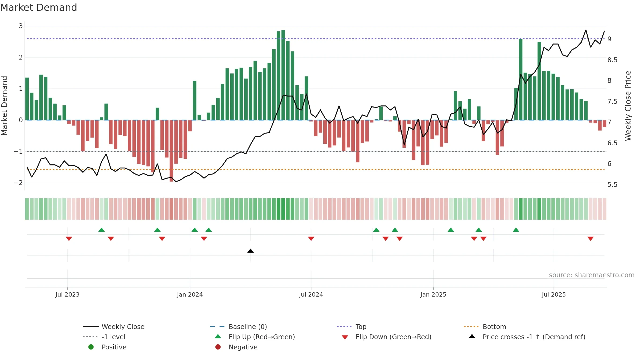Image resolution: width=644 pixels, height=362 pixels.
Task: Click the Weekly Close Price axis title
Action: pyautogui.click(x=628, y=106)
